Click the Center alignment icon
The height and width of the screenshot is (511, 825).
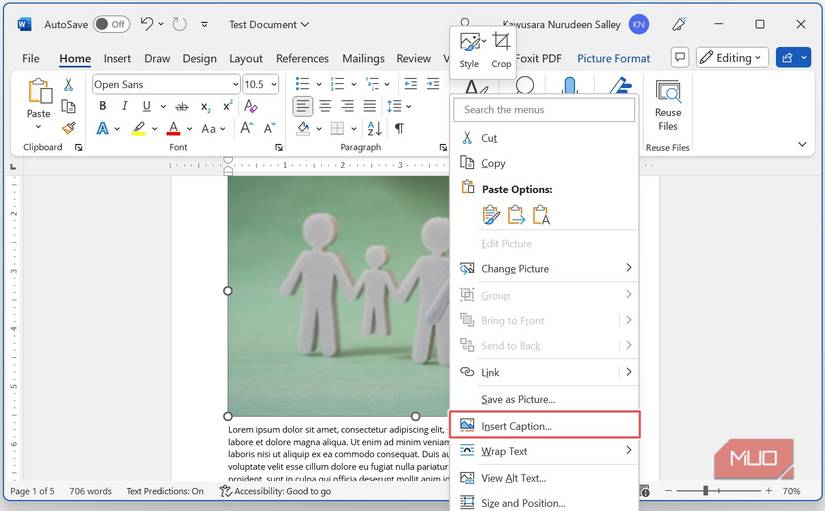(325, 106)
